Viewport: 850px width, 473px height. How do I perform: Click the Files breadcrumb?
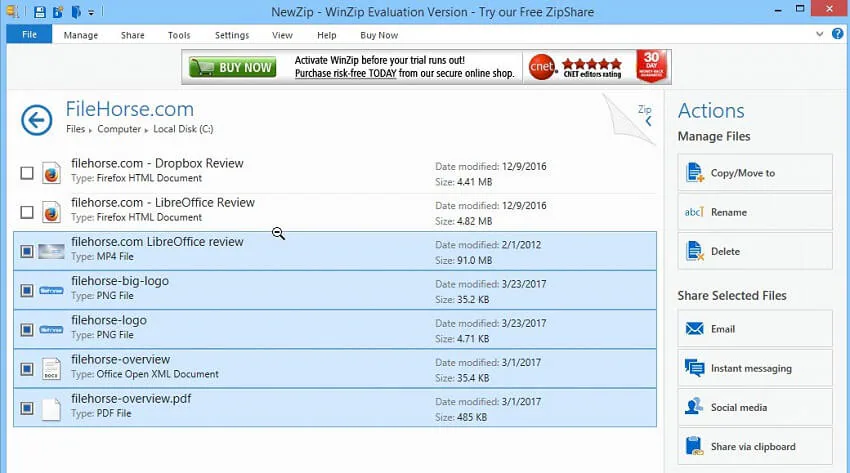click(75, 129)
